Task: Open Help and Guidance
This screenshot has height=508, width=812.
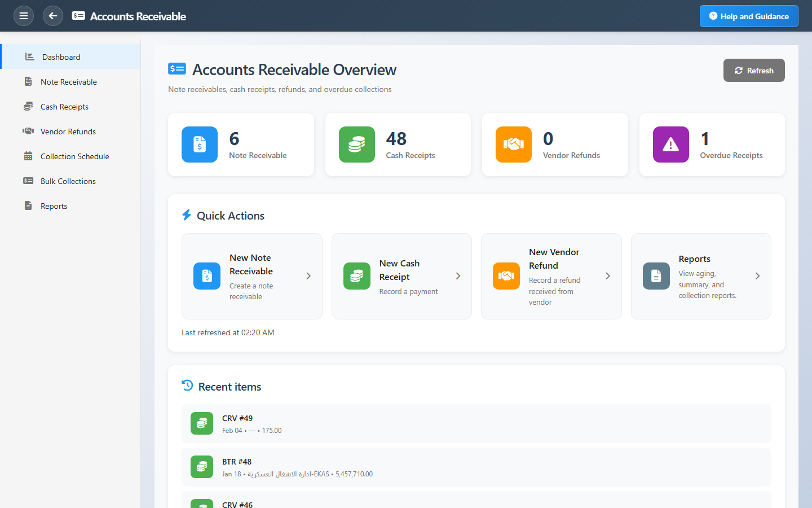Action: pos(748,16)
